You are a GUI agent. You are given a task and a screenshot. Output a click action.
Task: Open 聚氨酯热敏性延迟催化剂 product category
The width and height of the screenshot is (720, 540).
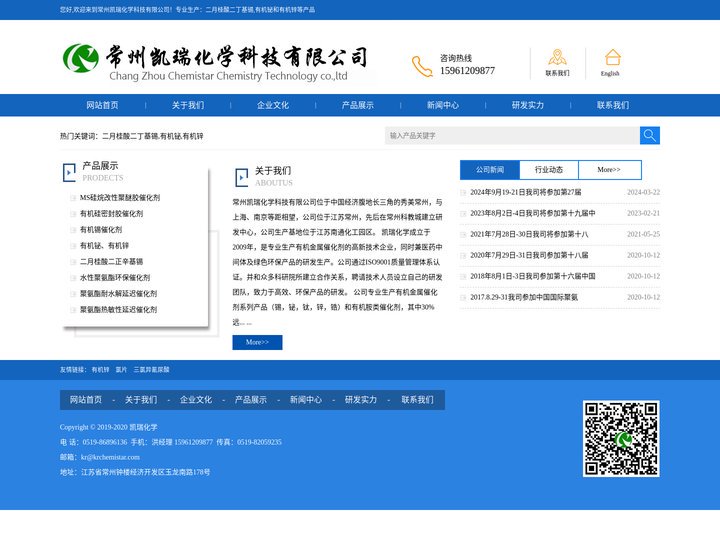tap(118, 309)
